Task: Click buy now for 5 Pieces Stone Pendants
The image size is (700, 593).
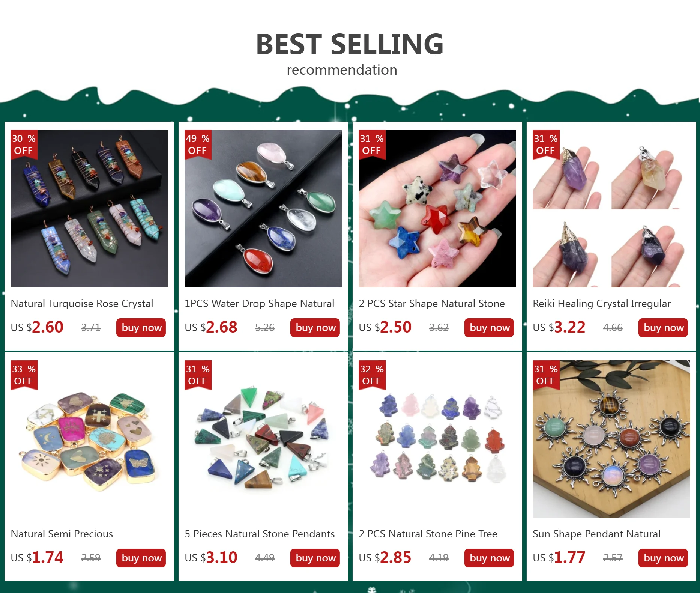Action: point(315,558)
